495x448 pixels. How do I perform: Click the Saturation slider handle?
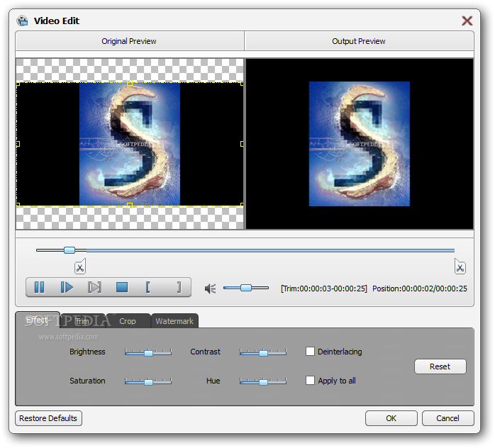[x=148, y=382]
